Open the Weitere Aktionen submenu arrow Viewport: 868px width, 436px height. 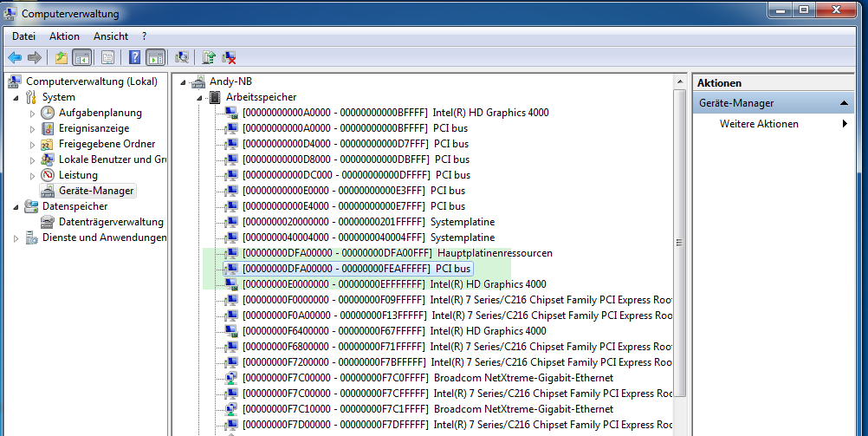845,124
